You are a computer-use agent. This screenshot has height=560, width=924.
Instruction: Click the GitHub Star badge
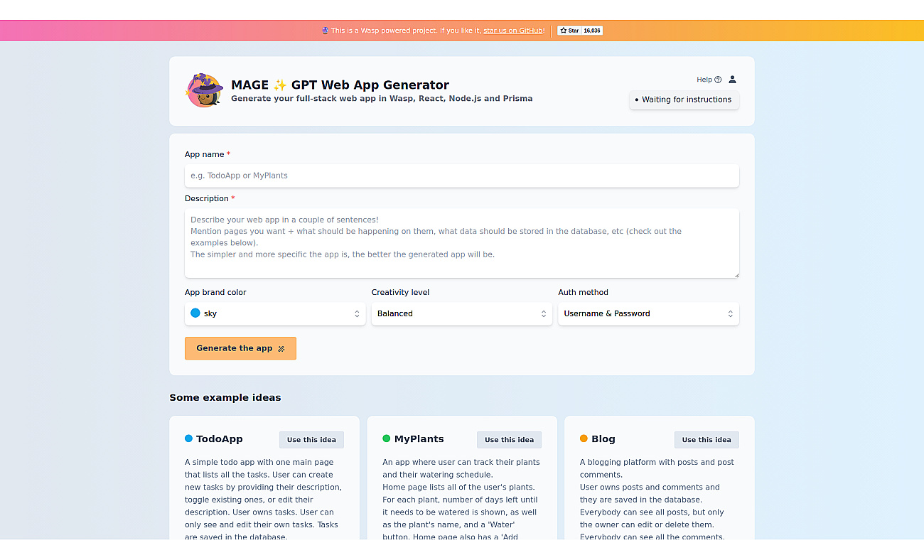click(x=569, y=31)
